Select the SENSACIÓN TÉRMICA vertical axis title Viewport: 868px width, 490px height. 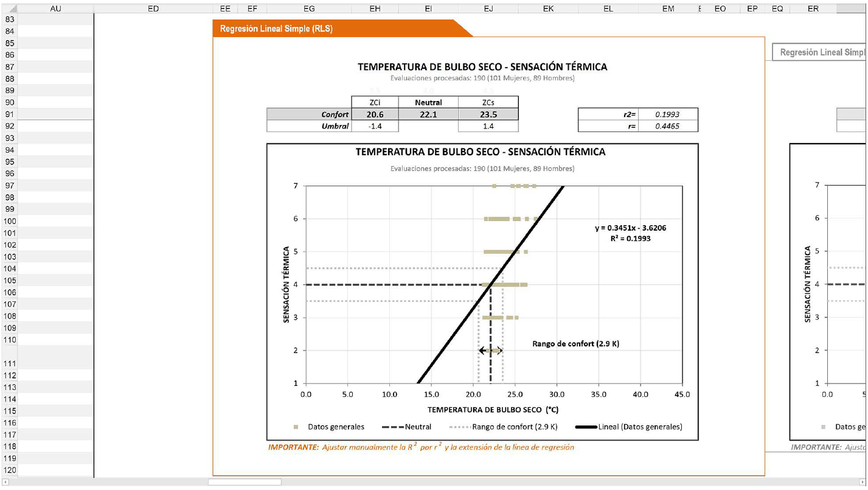286,284
